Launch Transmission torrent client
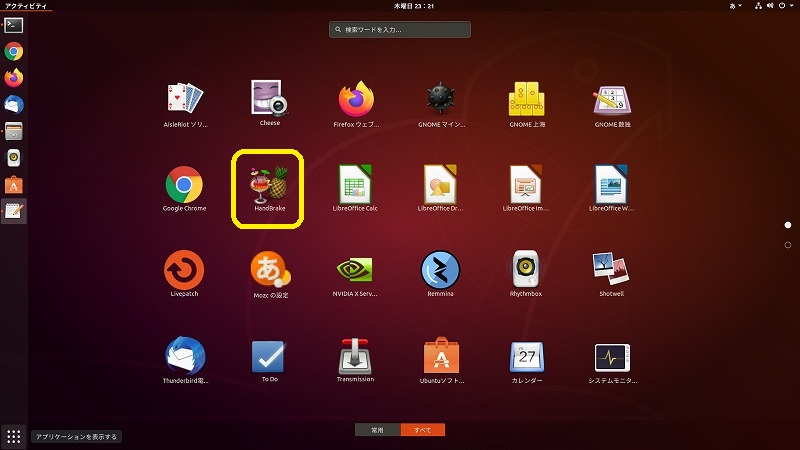 pos(355,360)
